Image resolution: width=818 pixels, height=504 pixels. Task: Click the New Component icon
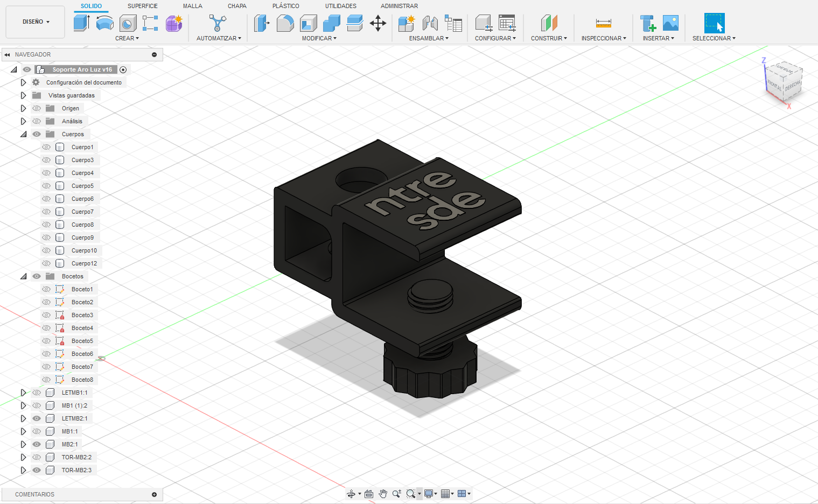pyautogui.click(x=407, y=23)
